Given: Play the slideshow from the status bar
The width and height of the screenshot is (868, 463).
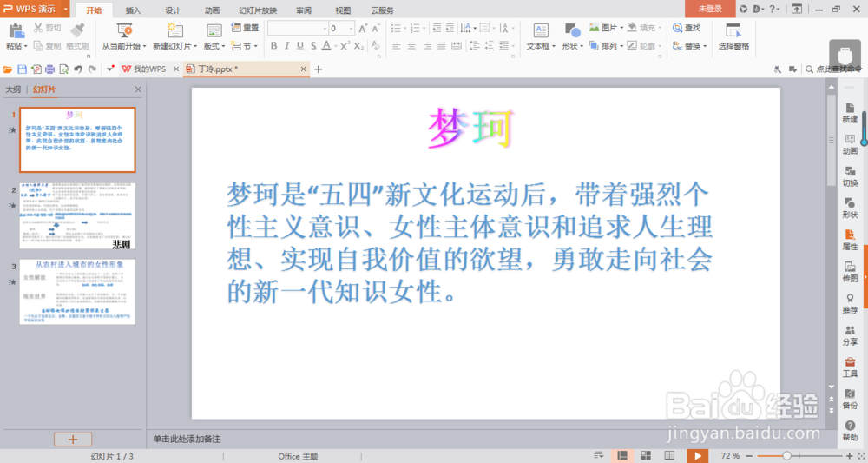Looking at the screenshot, I should click(698, 456).
